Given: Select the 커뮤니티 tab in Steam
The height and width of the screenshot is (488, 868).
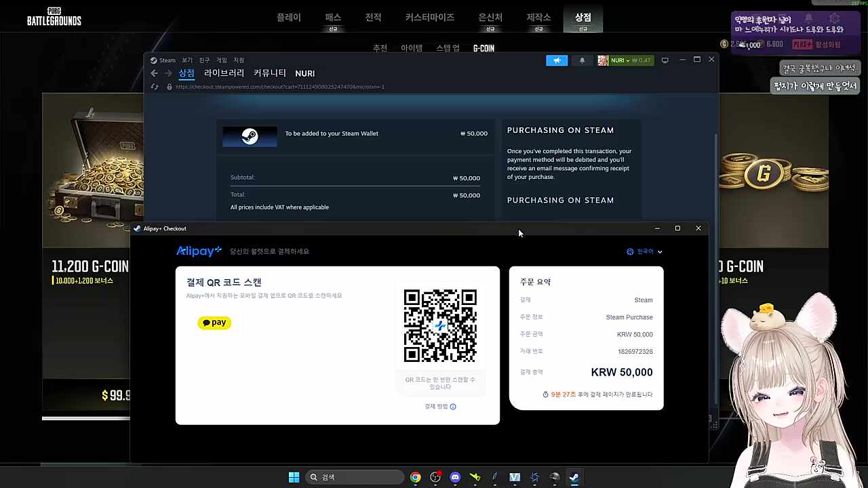Looking at the screenshot, I should 270,73.
